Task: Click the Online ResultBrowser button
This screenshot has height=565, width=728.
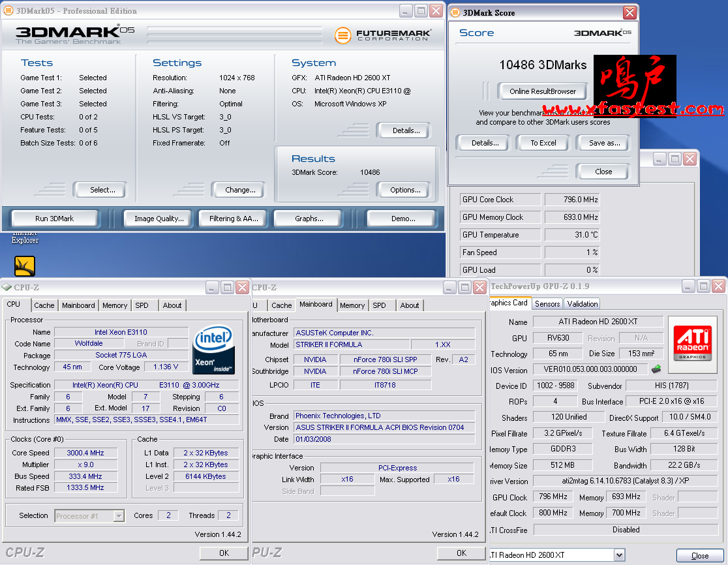Action: click(x=543, y=91)
